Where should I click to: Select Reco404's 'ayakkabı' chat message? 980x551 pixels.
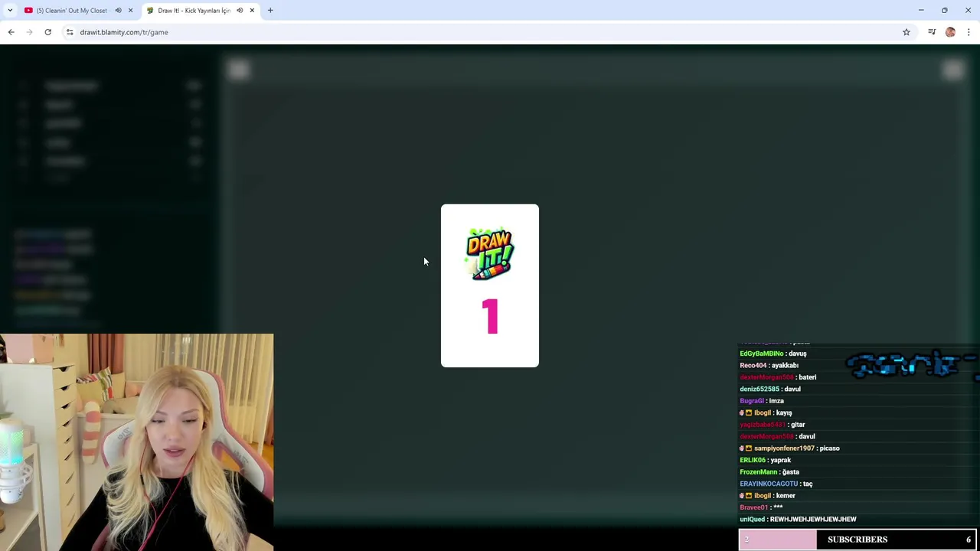(x=769, y=366)
